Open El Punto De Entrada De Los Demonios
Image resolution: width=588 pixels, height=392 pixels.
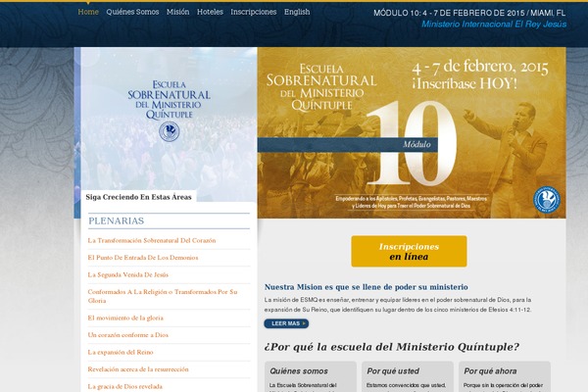pos(143,258)
